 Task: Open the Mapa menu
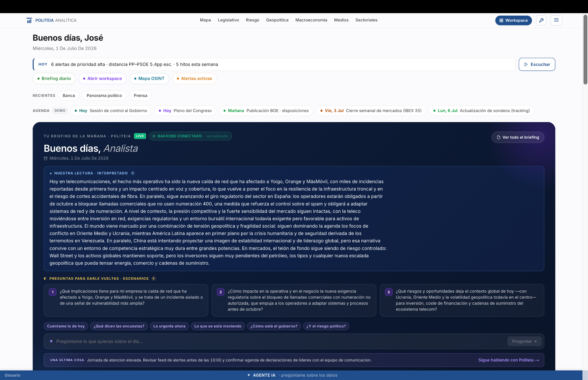click(x=205, y=20)
